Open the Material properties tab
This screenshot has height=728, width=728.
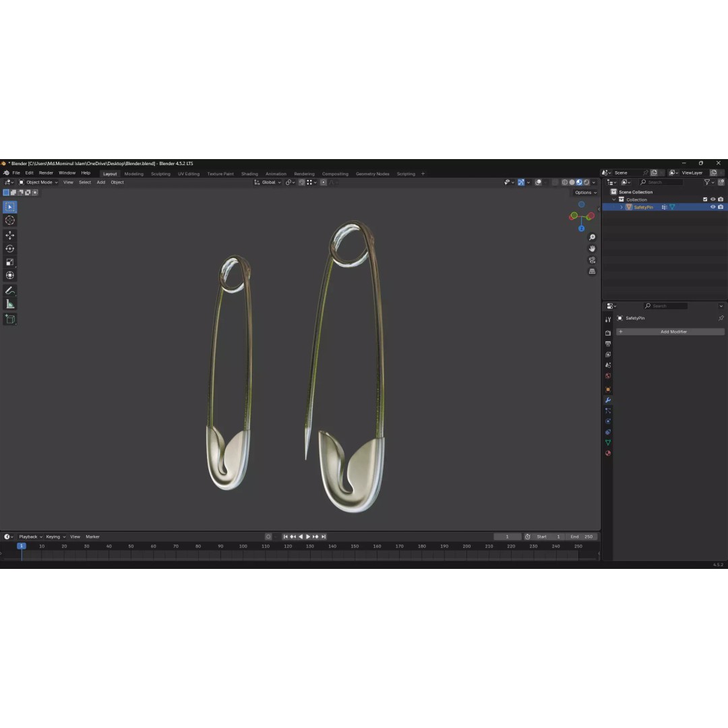pyautogui.click(x=608, y=453)
